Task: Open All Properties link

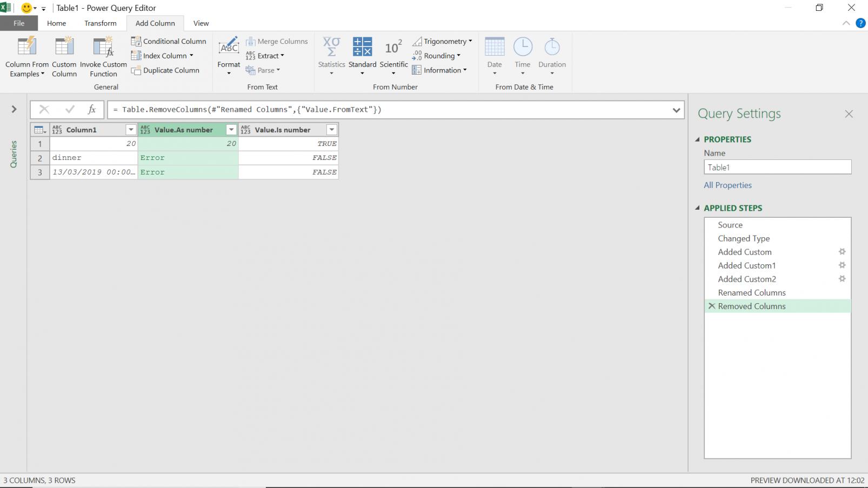Action: [727, 185]
